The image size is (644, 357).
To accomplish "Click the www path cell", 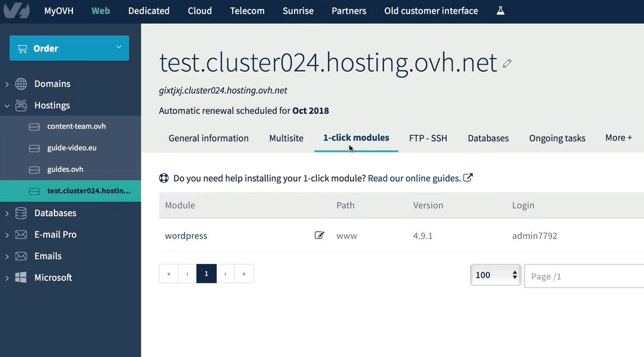I will click(347, 236).
